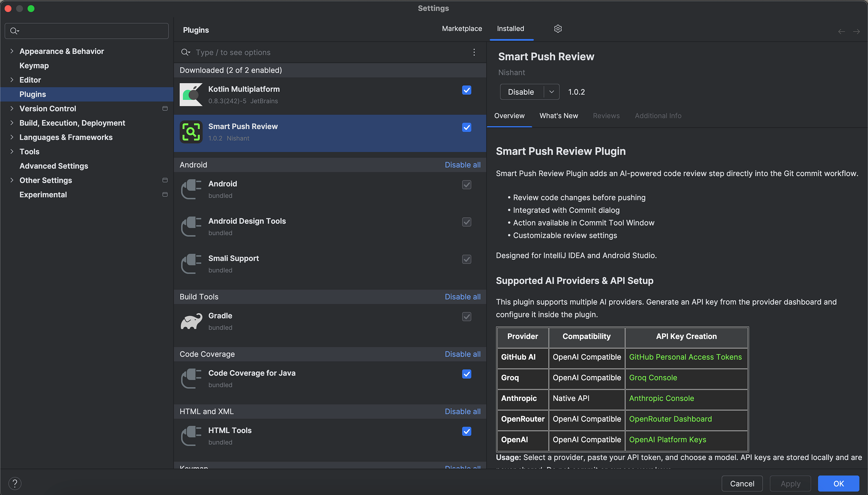The width and height of the screenshot is (868, 495).
Task: Click the Cancel button
Action: [742, 484]
